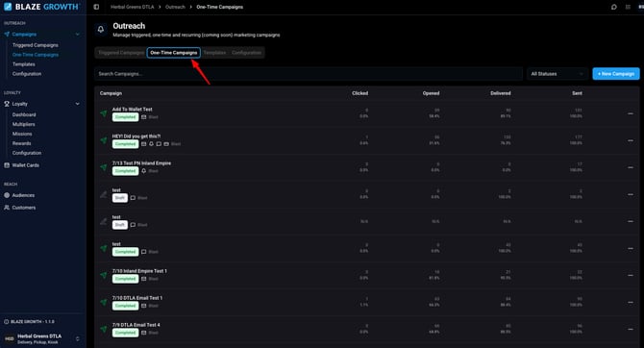Screen dimensions: 644x348
Task: Switch to the Templates tab
Action: click(x=214, y=53)
